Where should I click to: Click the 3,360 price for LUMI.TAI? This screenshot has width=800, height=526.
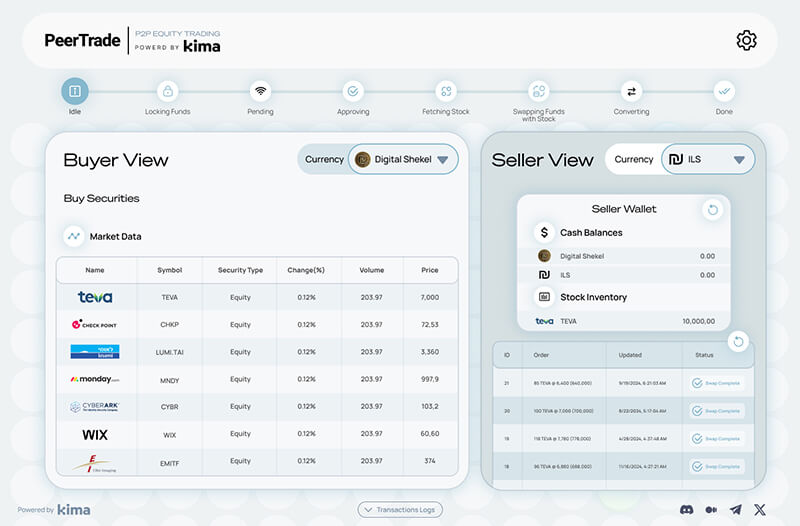pyautogui.click(x=430, y=352)
